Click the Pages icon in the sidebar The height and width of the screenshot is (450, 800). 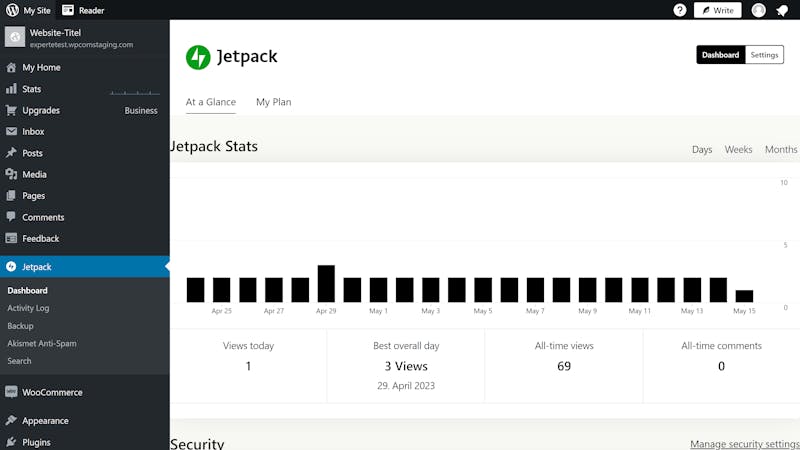(11, 196)
